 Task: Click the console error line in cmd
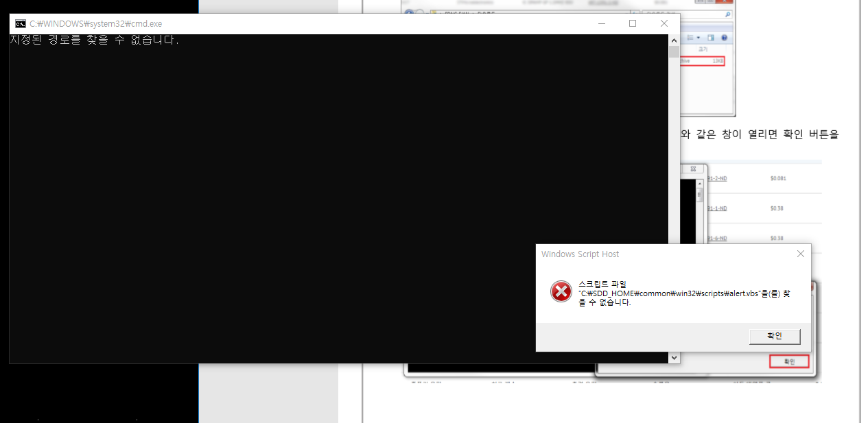[94, 40]
